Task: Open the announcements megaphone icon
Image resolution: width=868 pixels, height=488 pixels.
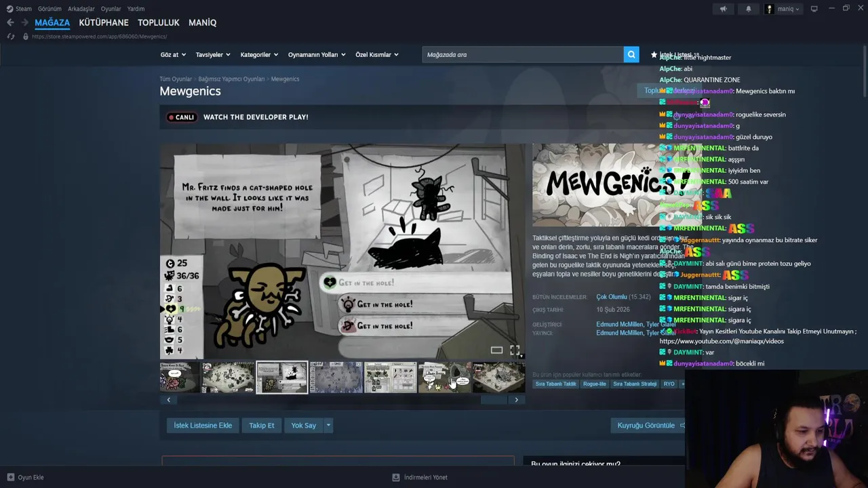Action: [723, 9]
